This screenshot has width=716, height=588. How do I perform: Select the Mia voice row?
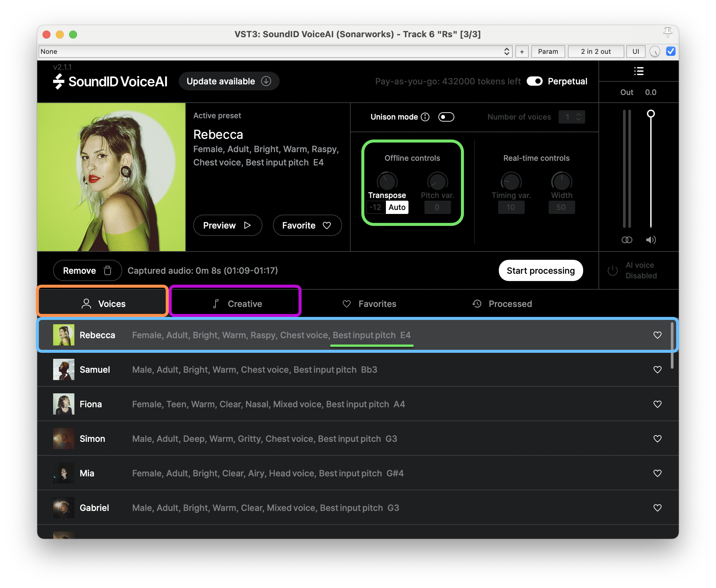coord(357,473)
